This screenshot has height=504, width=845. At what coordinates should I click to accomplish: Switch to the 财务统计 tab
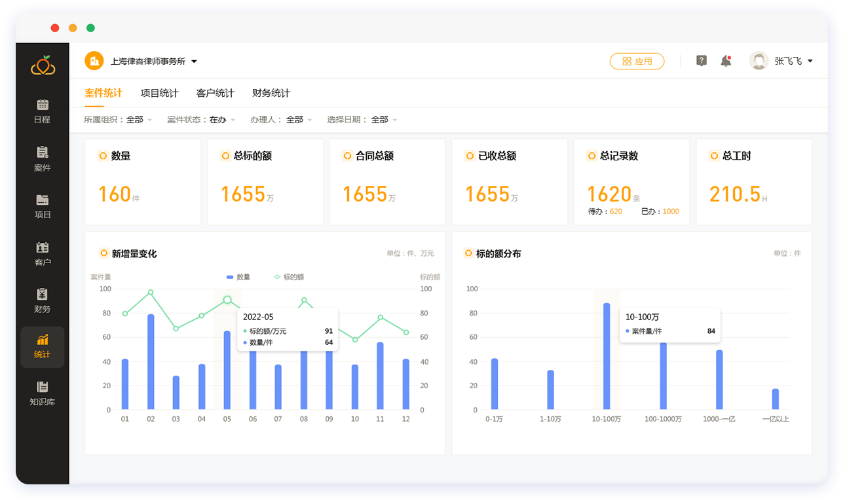pyautogui.click(x=271, y=93)
